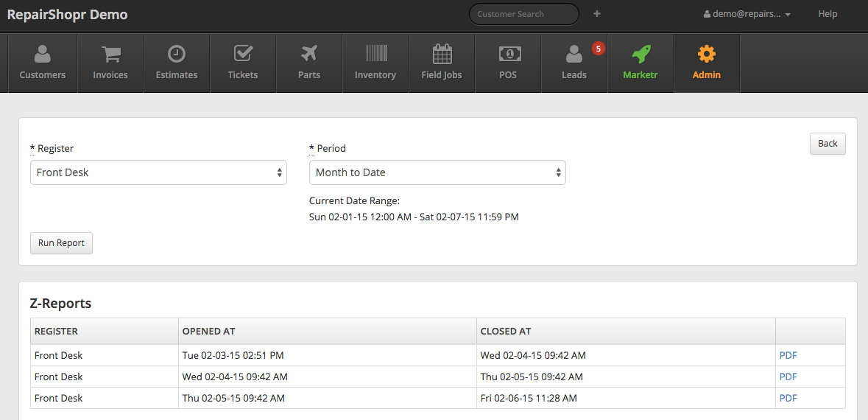
Task: Open POS cash icon
Action: (x=508, y=55)
